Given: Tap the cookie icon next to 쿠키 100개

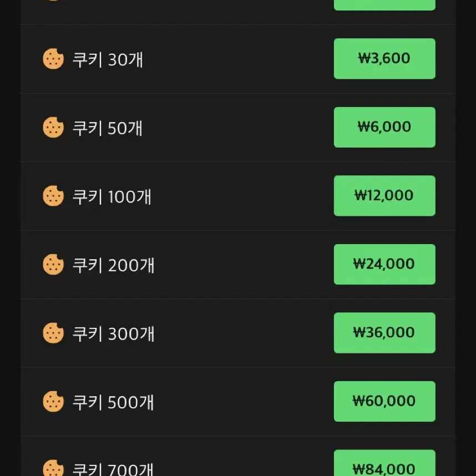Looking at the screenshot, I should pyautogui.click(x=53, y=196).
